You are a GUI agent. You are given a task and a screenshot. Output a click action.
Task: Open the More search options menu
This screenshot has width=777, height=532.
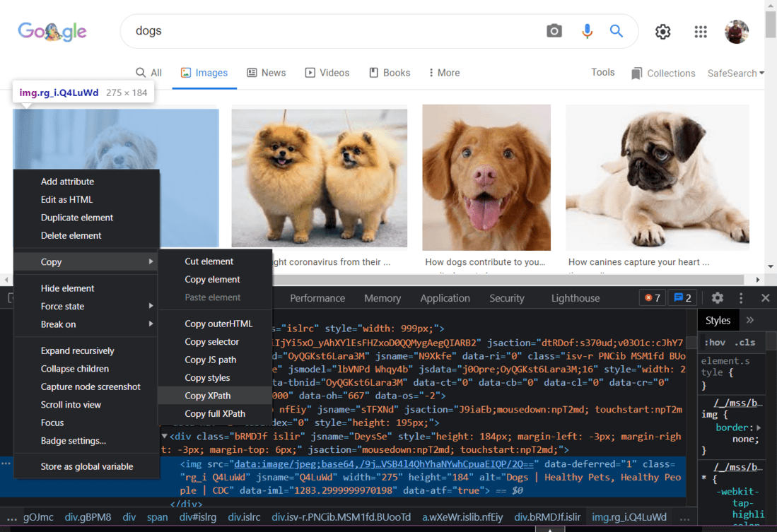tap(444, 73)
